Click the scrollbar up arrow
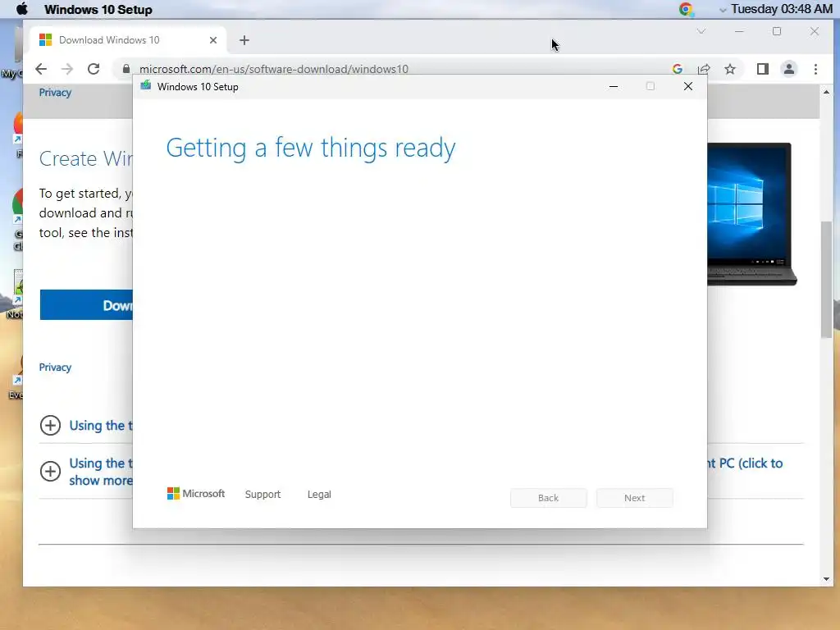 [826, 92]
